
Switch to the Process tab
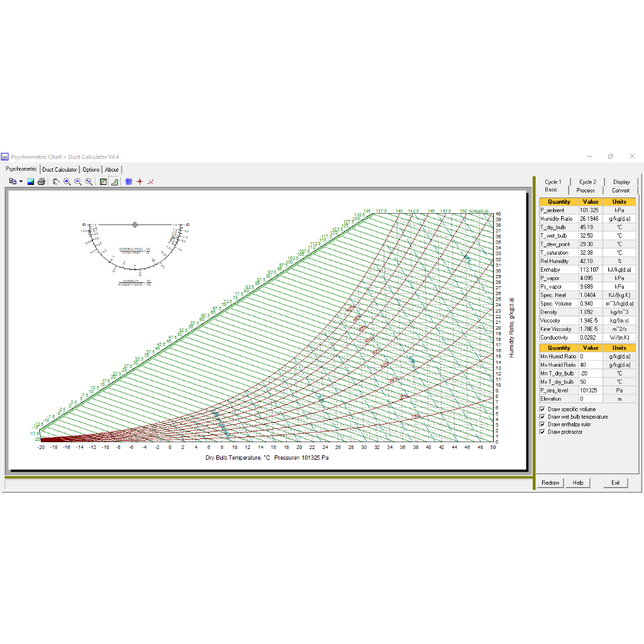[586, 190]
